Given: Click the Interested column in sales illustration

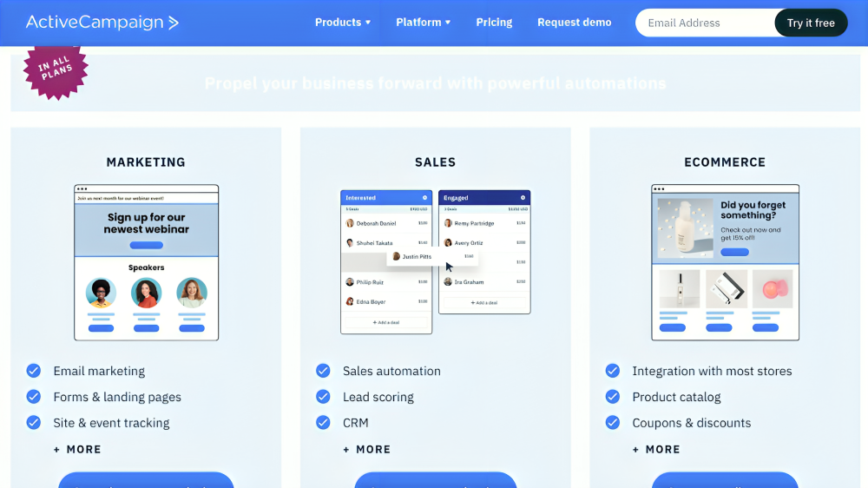Looking at the screenshot, I should pyautogui.click(x=386, y=262).
